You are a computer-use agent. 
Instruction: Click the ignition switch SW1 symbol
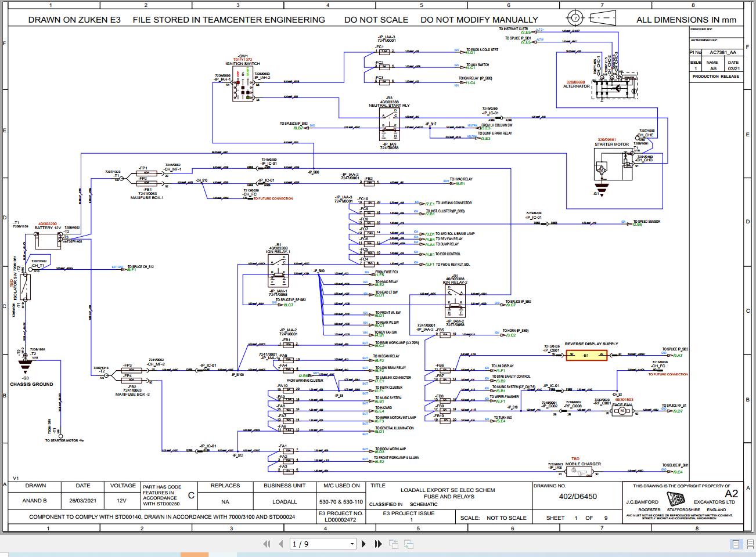tap(243, 86)
